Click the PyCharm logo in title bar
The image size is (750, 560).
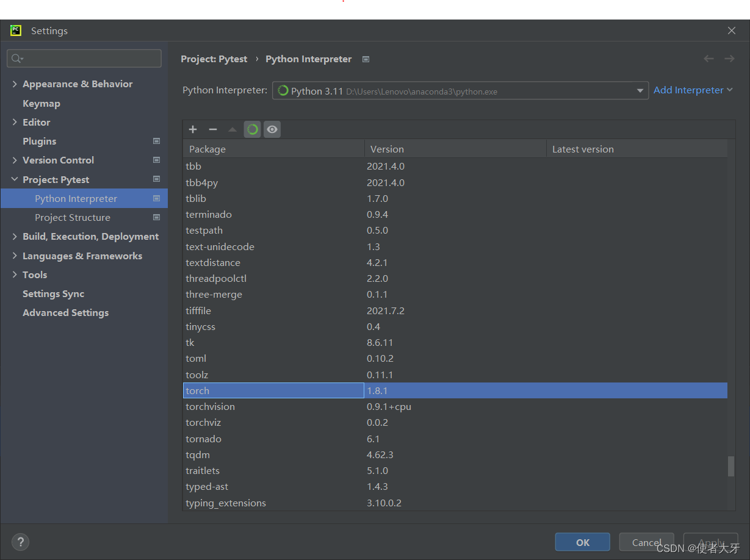(x=16, y=31)
